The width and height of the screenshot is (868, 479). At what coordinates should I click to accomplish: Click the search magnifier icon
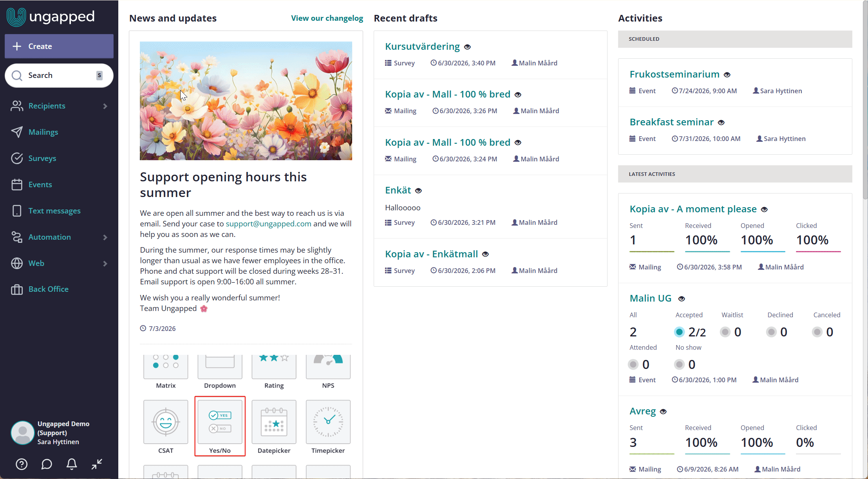click(x=17, y=75)
